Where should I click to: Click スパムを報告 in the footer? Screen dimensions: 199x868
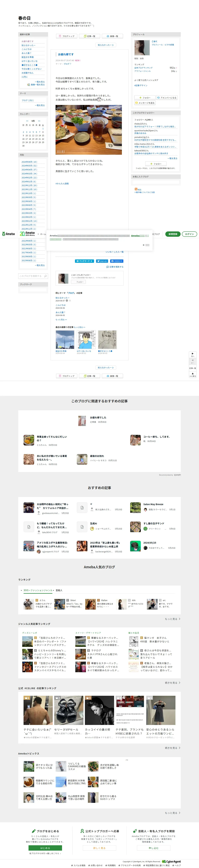pyautogui.click(x=79, y=865)
